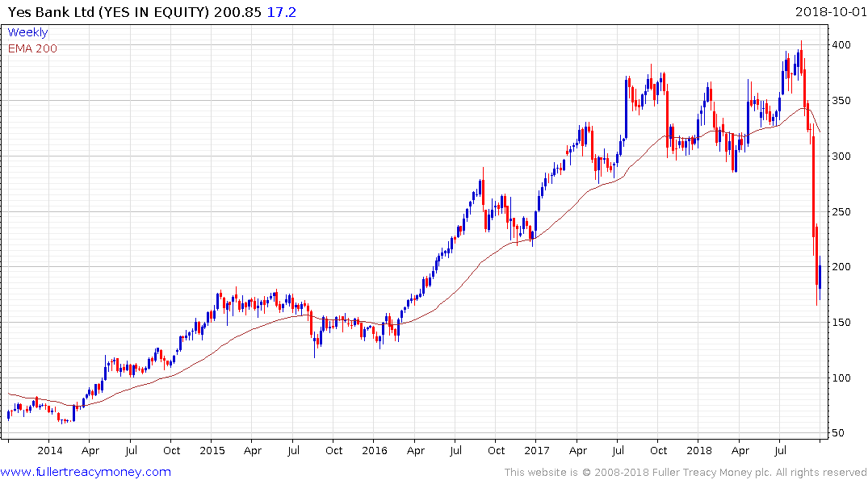The width and height of the screenshot is (868, 484).
Task: Click the 2015 year label on time axis
Action: tap(212, 450)
